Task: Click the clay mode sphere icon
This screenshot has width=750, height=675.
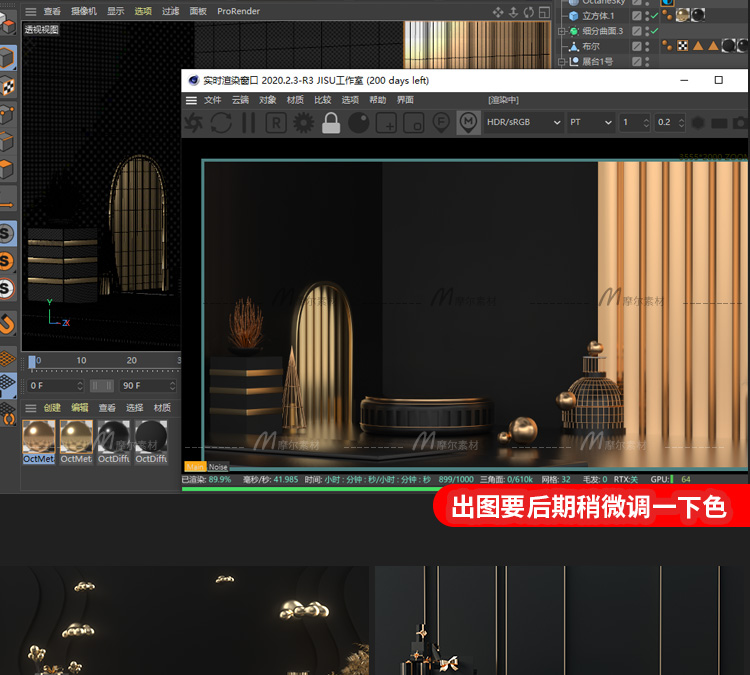Action: point(358,123)
